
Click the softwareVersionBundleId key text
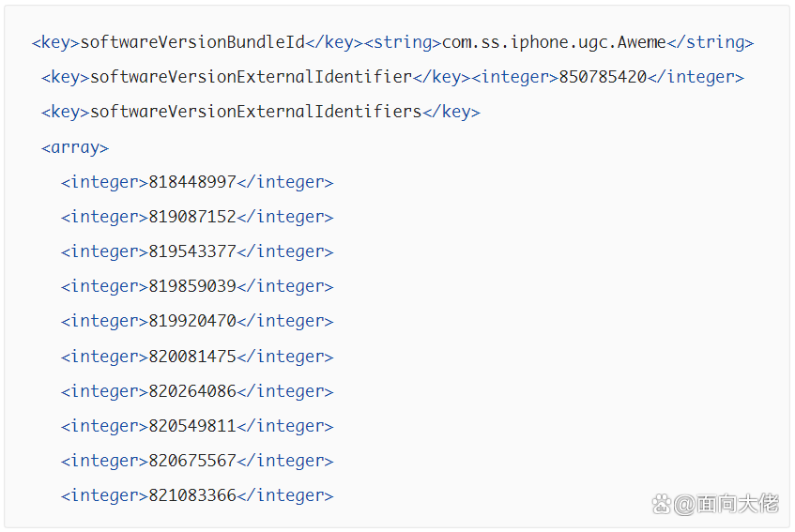pyautogui.click(x=192, y=42)
